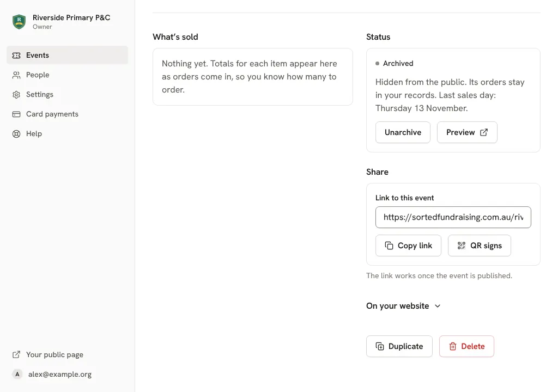Open Settings from the sidebar
Viewport: 558px width, 392px height.
coord(67,94)
